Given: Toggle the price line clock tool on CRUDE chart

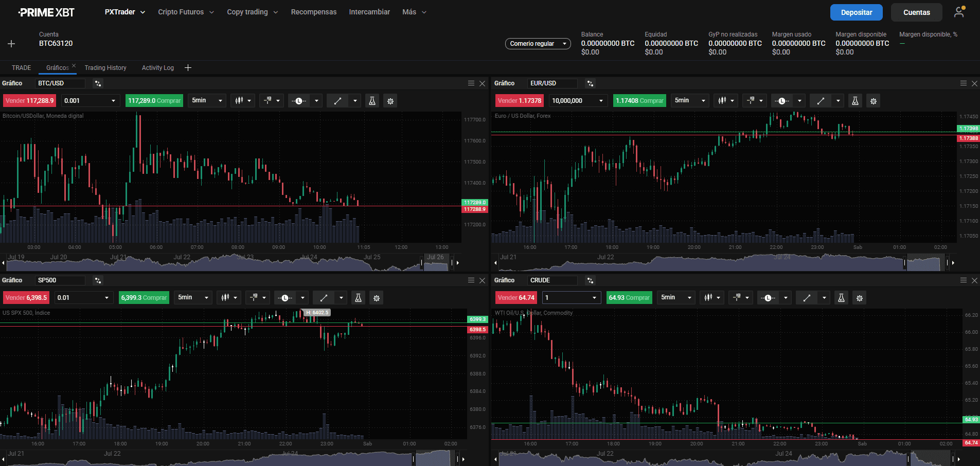Looking at the screenshot, I should 768,298.
